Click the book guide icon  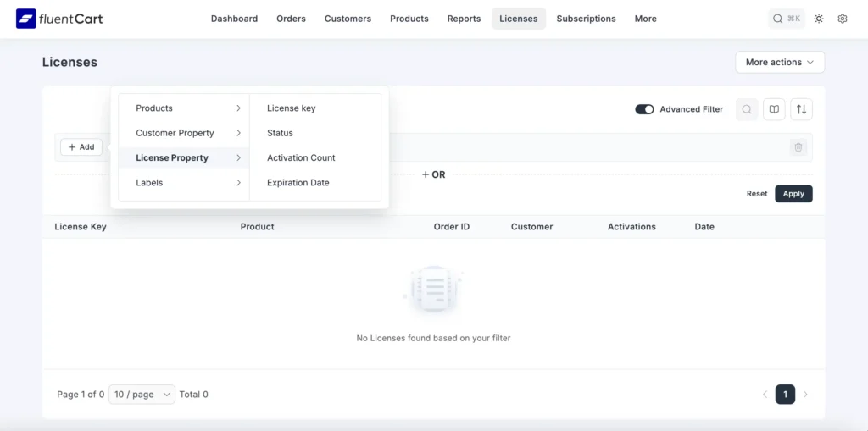click(x=773, y=109)
